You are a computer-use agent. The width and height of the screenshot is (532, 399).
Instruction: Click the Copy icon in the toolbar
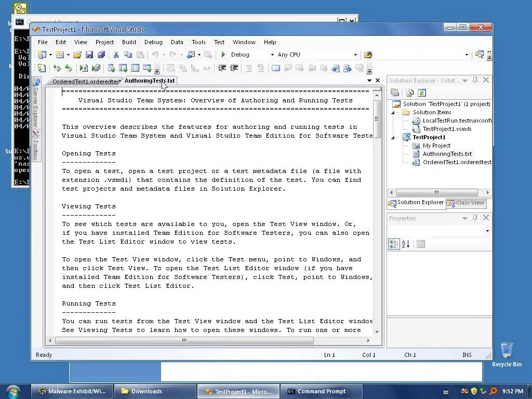128,55
